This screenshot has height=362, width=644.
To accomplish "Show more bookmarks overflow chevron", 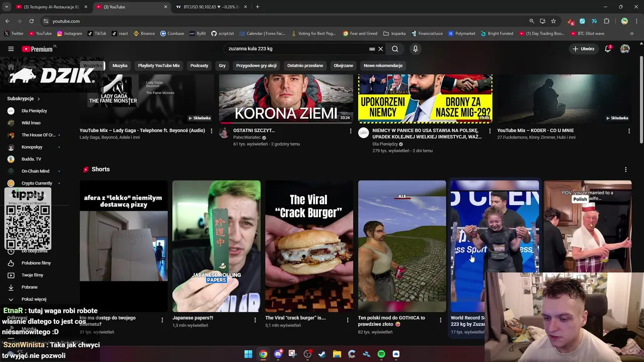I will pos(632,34).
